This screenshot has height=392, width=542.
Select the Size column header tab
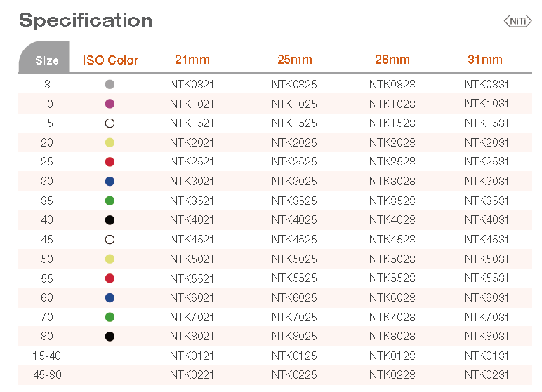[x=46, y=60]
